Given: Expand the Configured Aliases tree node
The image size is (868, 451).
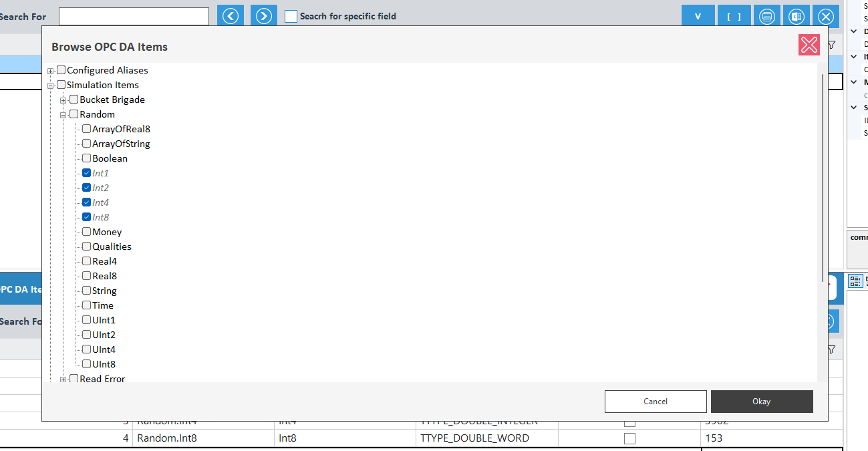Looking at the screenshot, I should 51,71.
